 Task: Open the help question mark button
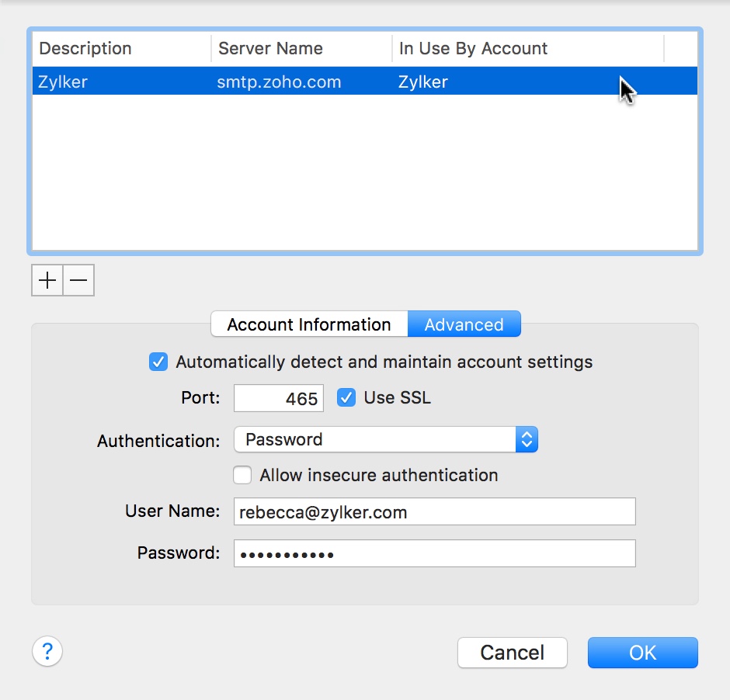[47, 650]
